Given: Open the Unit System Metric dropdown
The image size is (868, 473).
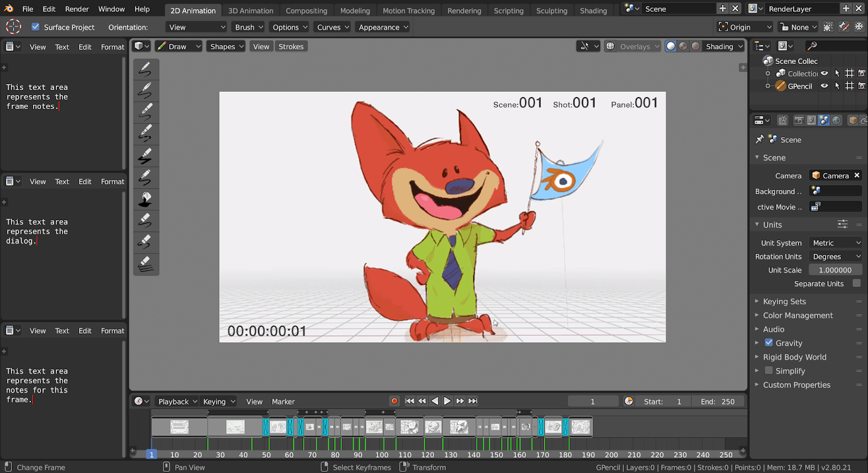Looking at the screenshot, I should click(x=835, y=243).
